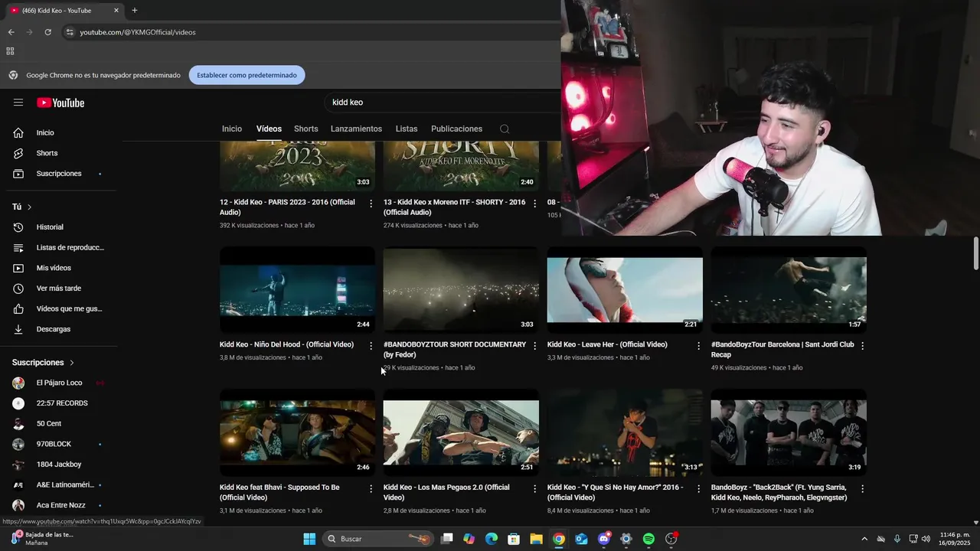Select the Vídeos channel tab
The width and height of the screenshot is (980, 551).
[269, 129]
